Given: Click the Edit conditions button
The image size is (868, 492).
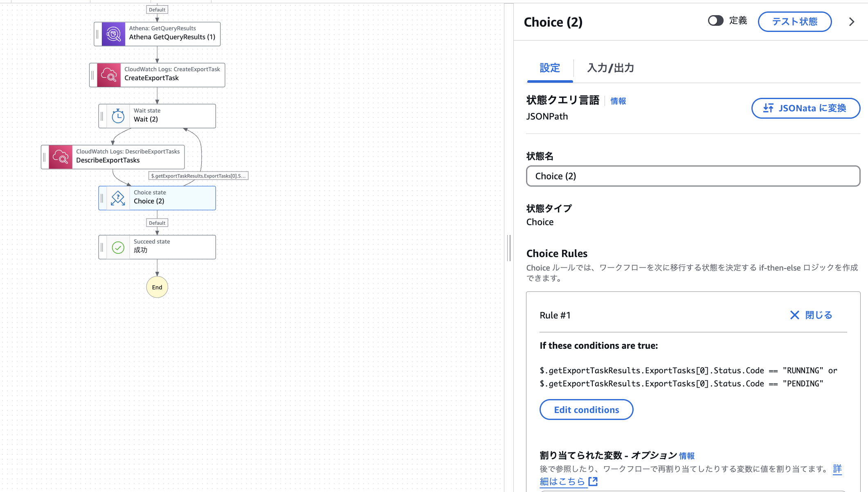Looking at the screenshot, I should pyautogui.click(x=586, y=410).
